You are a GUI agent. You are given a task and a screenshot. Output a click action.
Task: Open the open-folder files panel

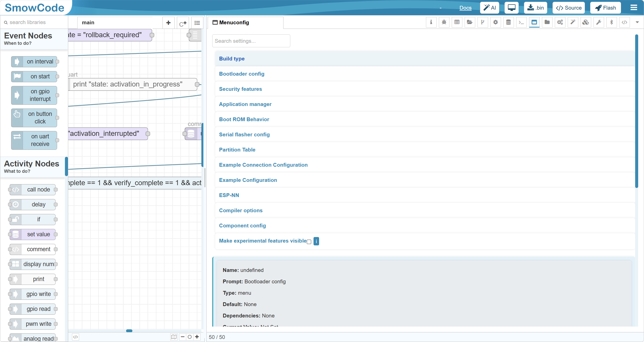470,22
